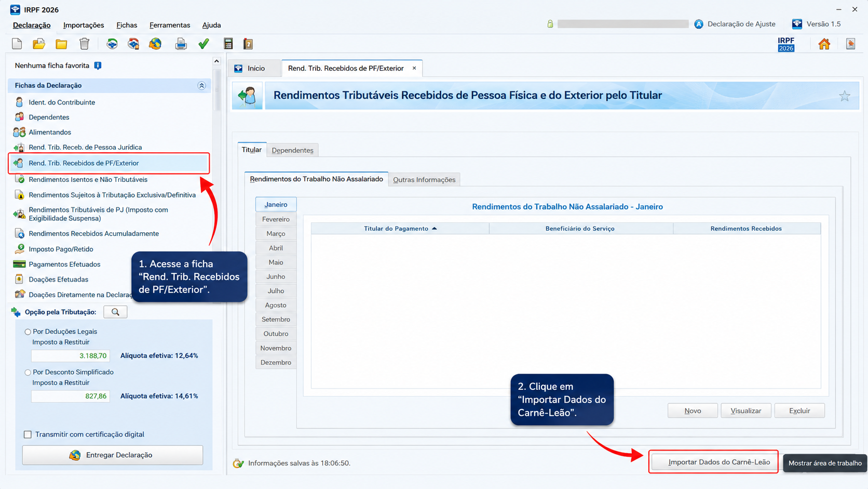Select the Dezembro month tab
The width and height of the screenshot is (868, 489).
pos(276,362)
